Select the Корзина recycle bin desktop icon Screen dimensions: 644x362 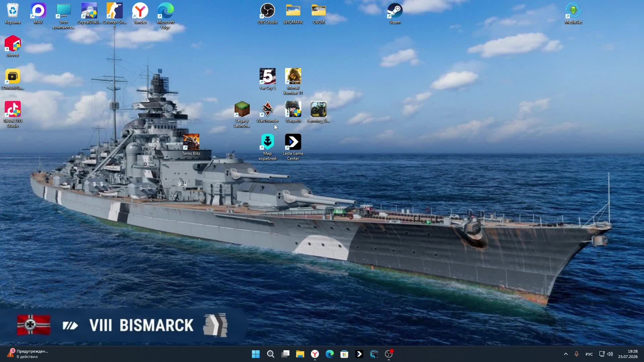tap(13, 14)
